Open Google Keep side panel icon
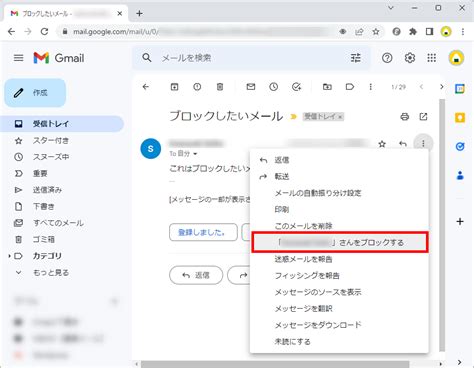 click(x=460, y=118)
